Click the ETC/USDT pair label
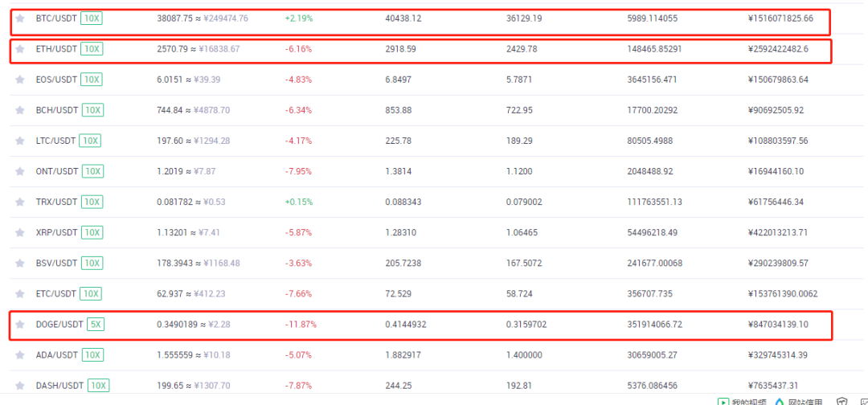The height and width of the screenshot is (405, 868). coord(55,293)
